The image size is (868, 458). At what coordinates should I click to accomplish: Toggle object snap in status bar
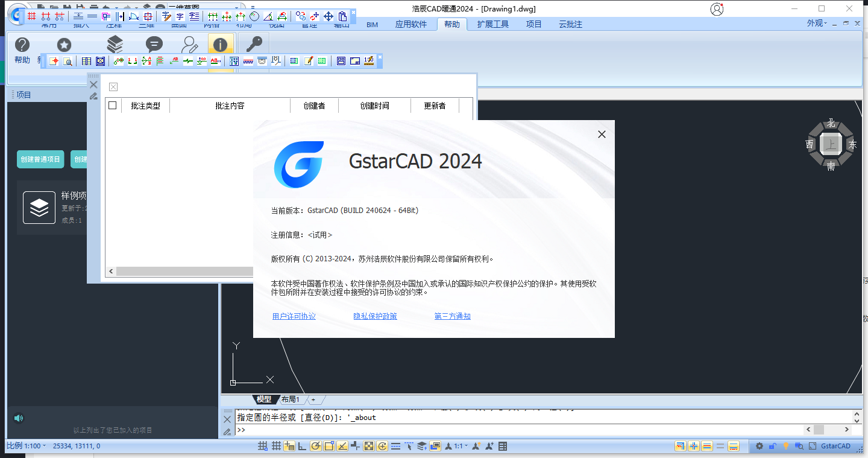pyautogui.click(x=329, y=447)
